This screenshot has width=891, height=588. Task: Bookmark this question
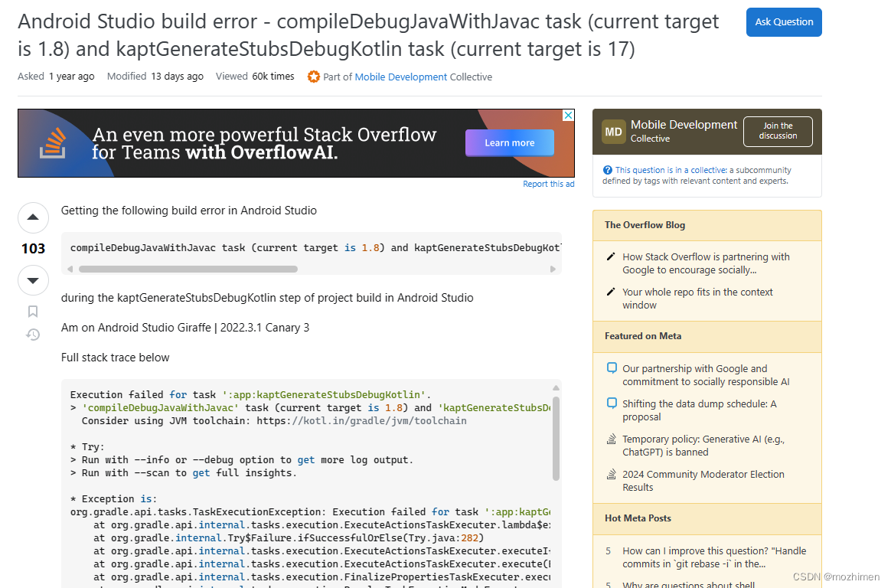[x=33, y=311]
